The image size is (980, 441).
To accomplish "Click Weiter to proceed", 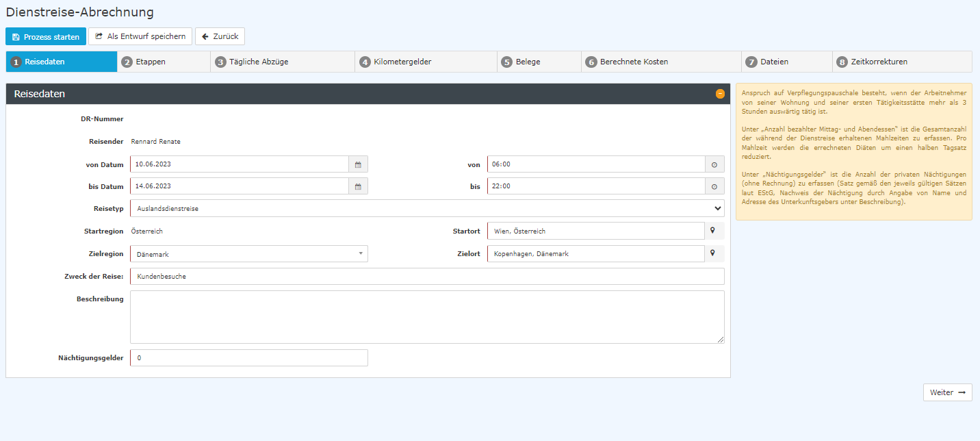I will click(947, 392).
